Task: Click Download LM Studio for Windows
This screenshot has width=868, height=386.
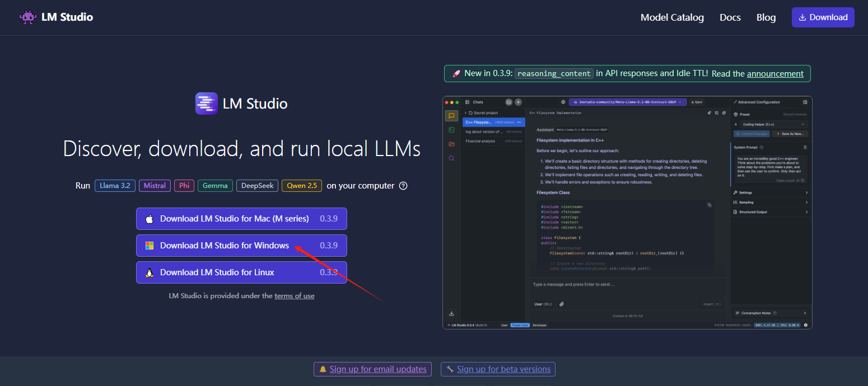Action: [241, 246]
